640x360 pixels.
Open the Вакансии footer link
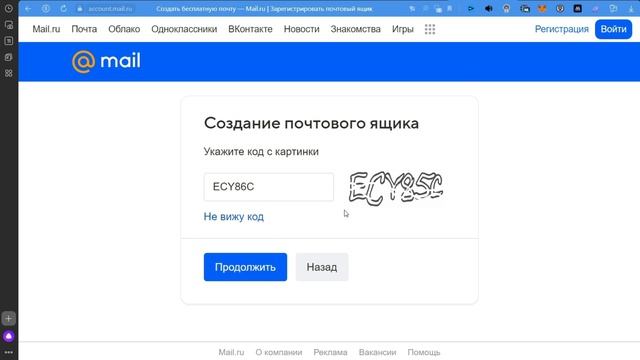(378, 352)
